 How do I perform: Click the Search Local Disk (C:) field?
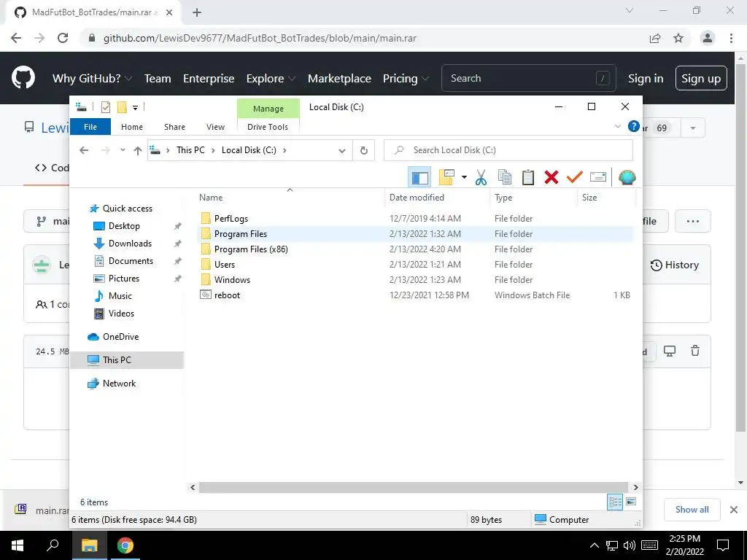[508, 150]
